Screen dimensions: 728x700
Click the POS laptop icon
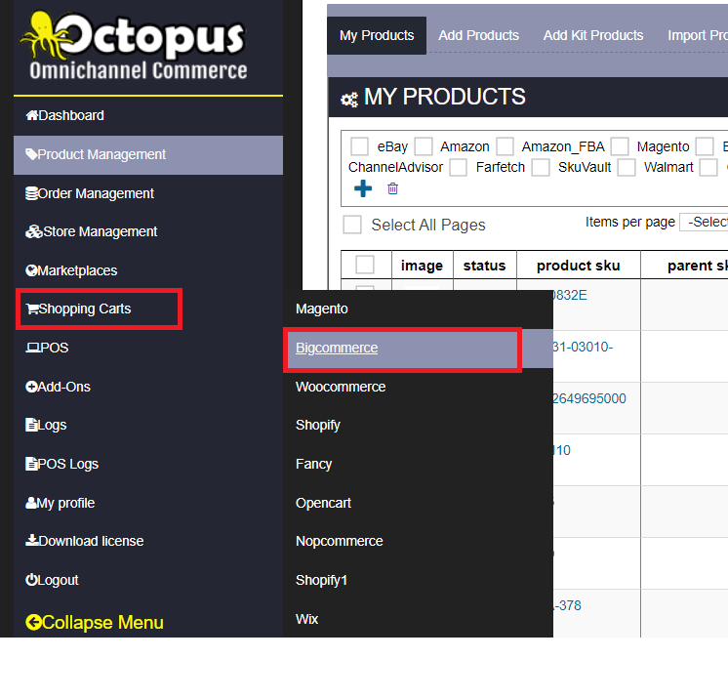tap(32, 348)
